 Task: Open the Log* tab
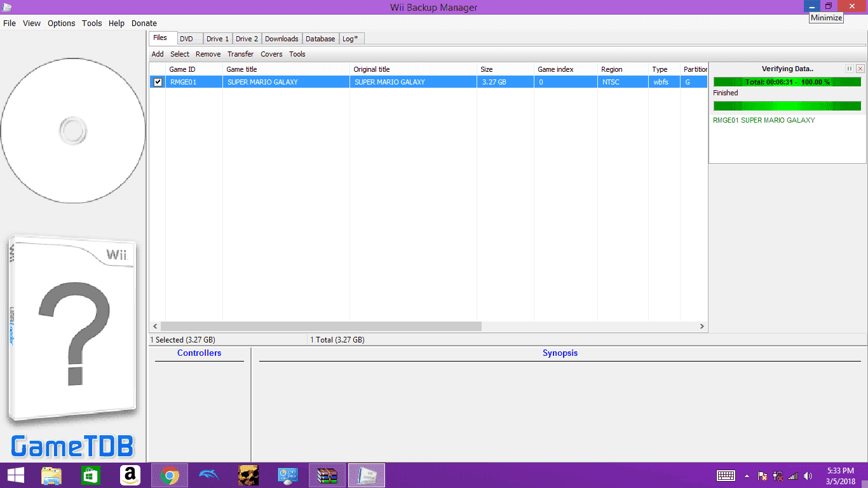(x=350, y=39)
